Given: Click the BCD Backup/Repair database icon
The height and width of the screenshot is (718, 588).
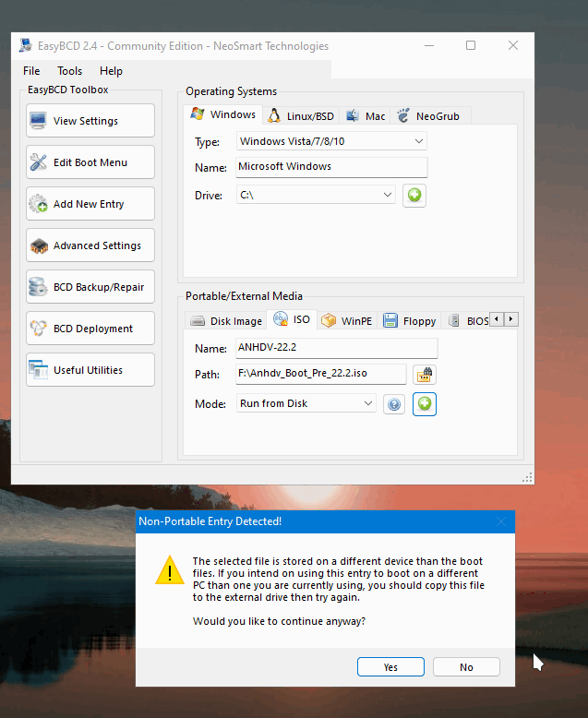Looking at the screenshot, I should point(38,287).
